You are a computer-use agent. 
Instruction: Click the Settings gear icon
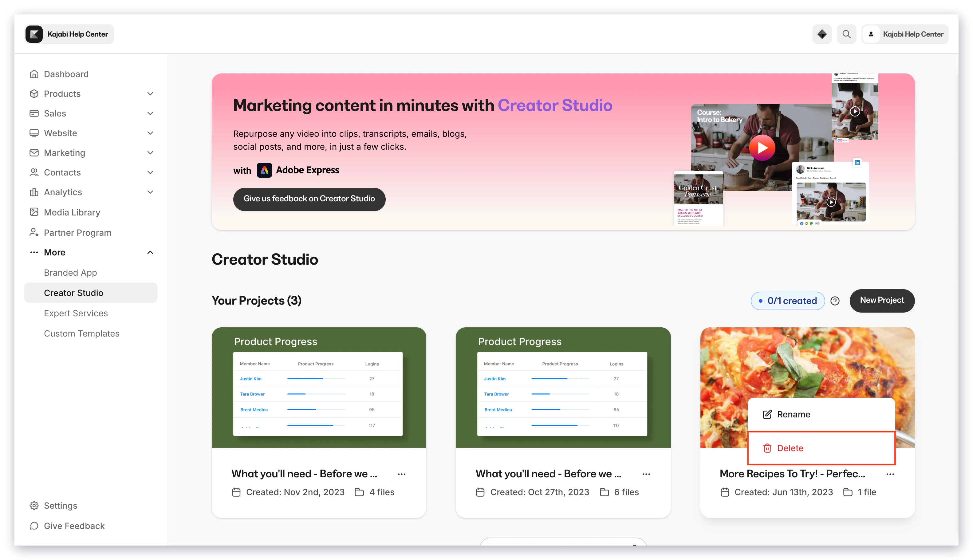34,505
